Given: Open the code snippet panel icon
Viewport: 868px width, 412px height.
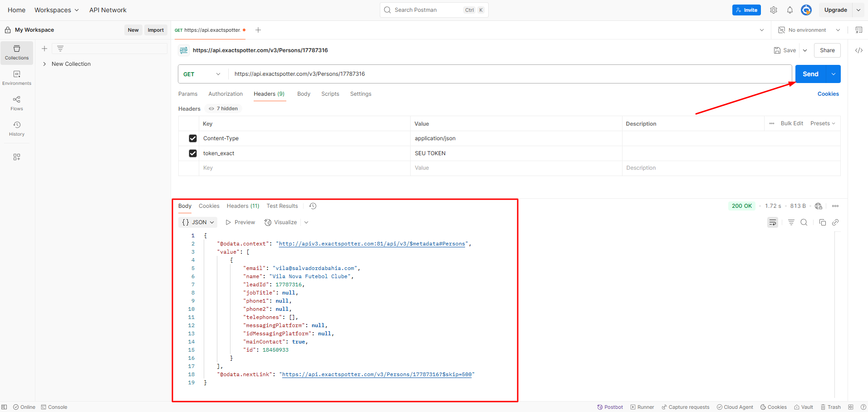Looking at the screenshot, I should click(x=859, y=50).
